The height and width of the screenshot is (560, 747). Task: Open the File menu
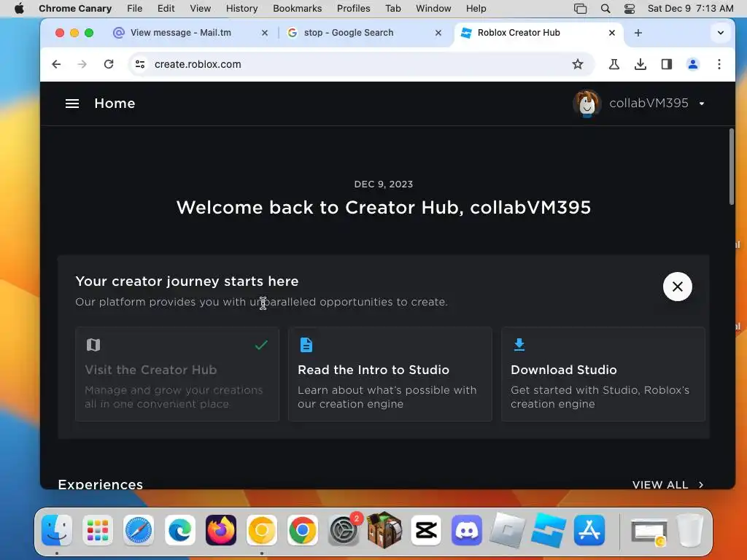point(134,8)
